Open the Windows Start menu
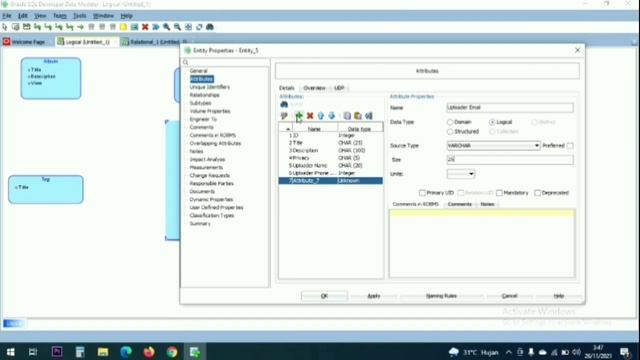 pos(11,351)
